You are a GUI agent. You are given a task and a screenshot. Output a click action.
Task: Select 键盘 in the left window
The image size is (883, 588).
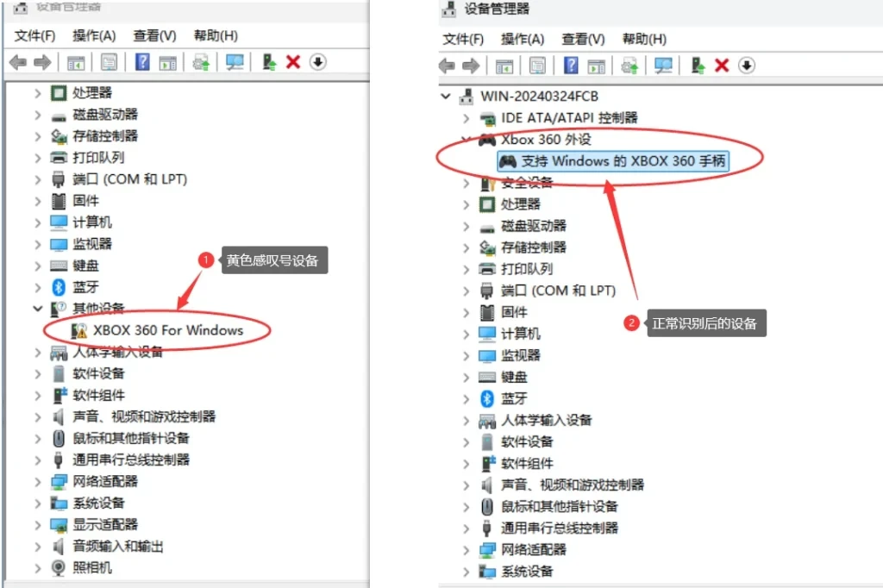[85, 266]
